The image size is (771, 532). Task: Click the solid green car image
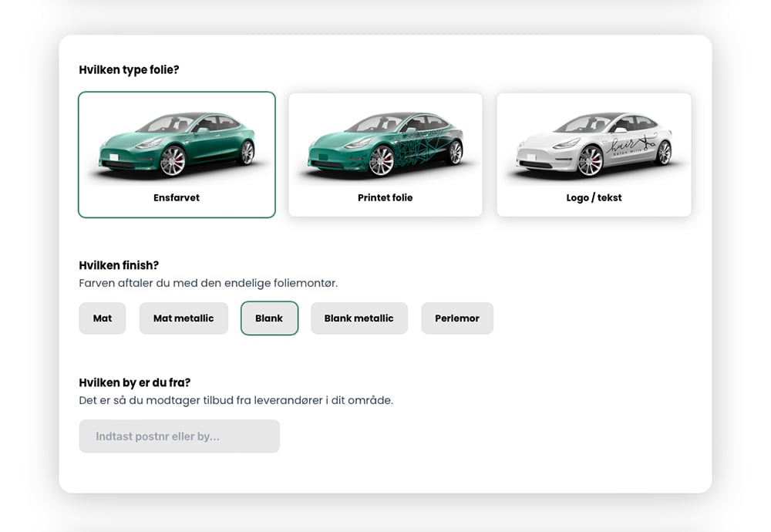[177, 143]
